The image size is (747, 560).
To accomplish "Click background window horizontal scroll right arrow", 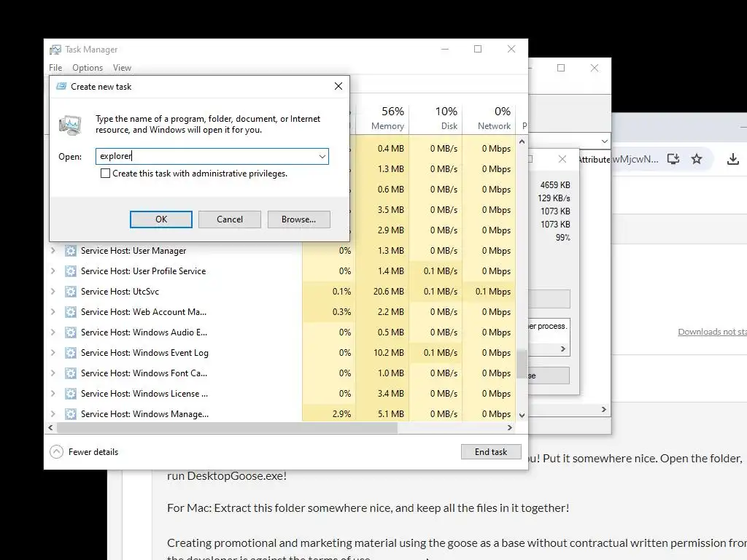I will [603, 410].
